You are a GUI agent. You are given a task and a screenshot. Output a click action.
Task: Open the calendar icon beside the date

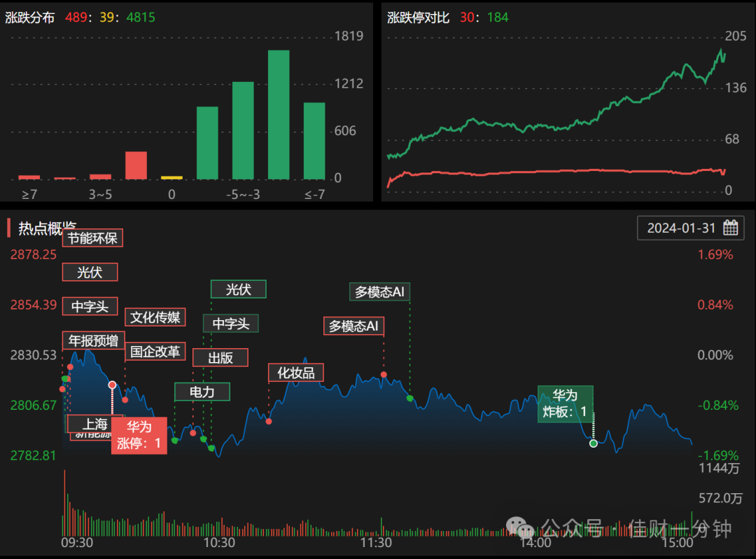pos(730,228)
